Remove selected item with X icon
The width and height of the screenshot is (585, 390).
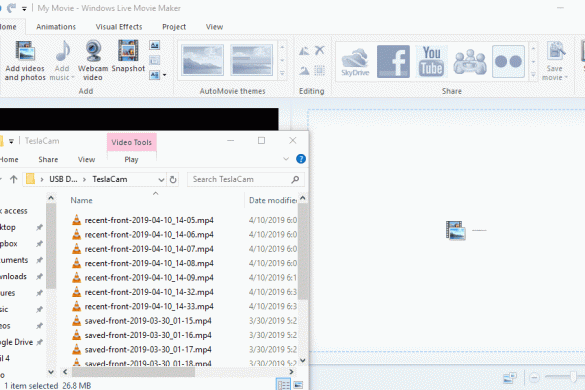tap(319, 50)
